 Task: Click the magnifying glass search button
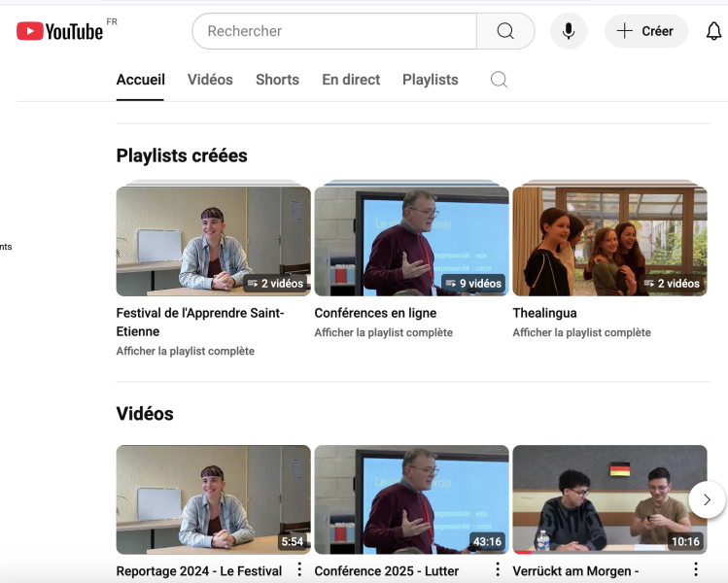(x=505, y=31)
